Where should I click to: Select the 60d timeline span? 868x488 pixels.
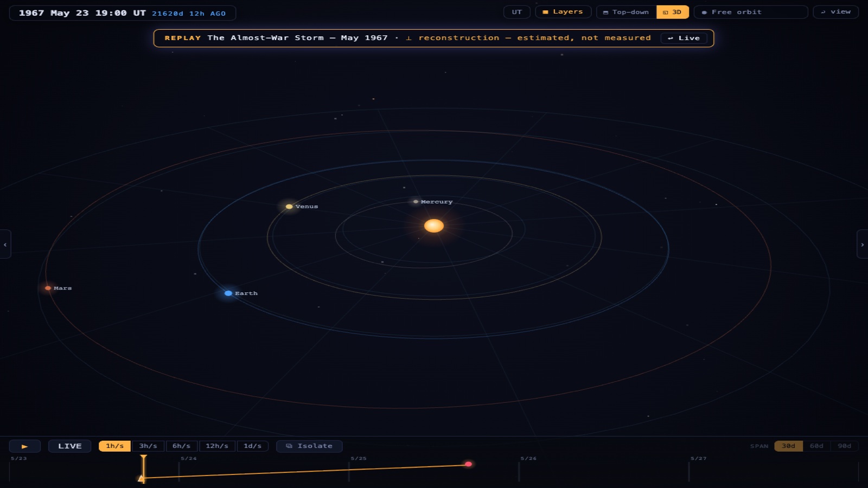816,446
